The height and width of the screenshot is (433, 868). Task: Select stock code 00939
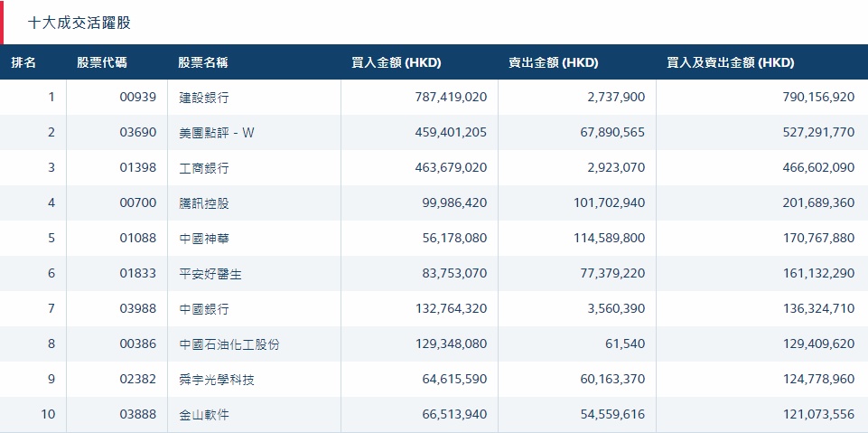(138, 98)
